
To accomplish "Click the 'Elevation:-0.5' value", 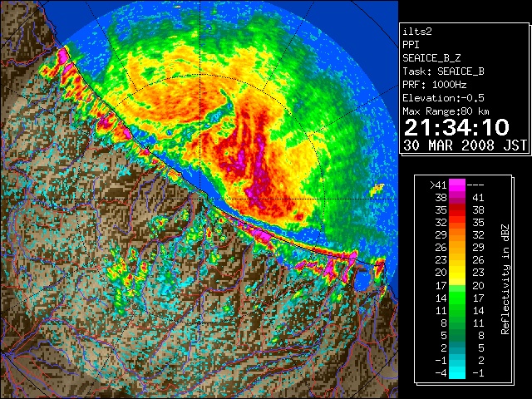I will [x=443, y=98].
